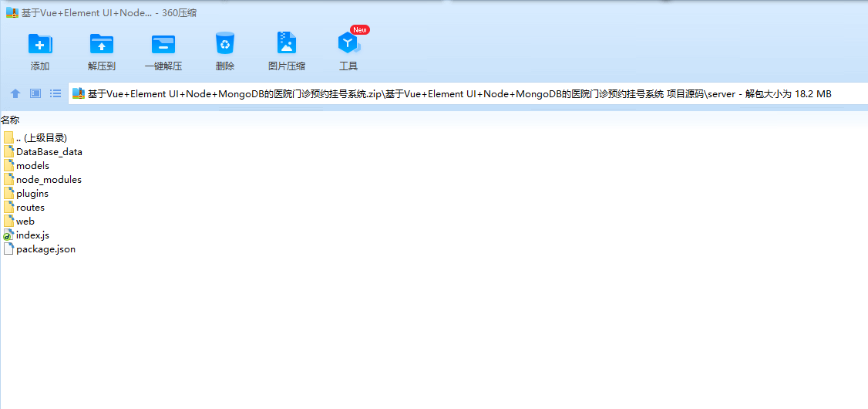Click the 名称 column header

click(x=11, y=120)
